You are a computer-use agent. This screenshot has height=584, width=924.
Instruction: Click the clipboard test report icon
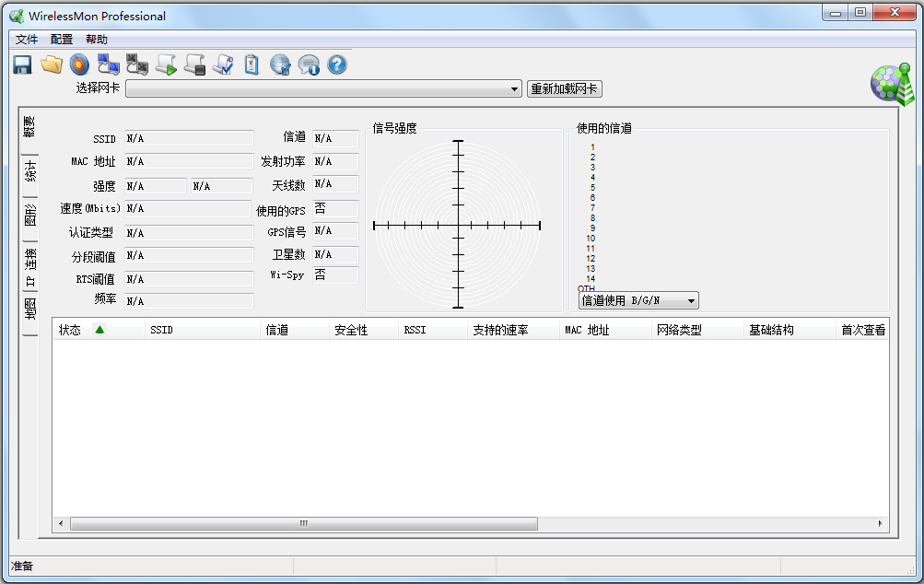[x=251, y=64]
